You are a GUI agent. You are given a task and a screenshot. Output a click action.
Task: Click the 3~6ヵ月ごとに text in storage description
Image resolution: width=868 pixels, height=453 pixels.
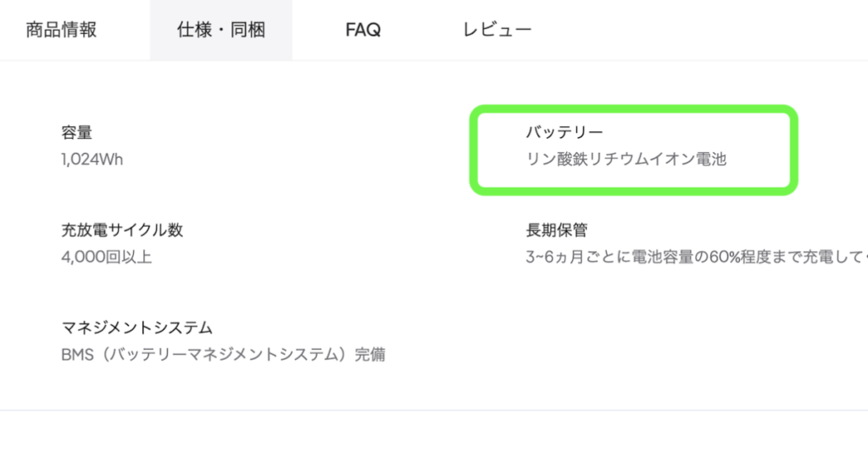click(572, 257)
